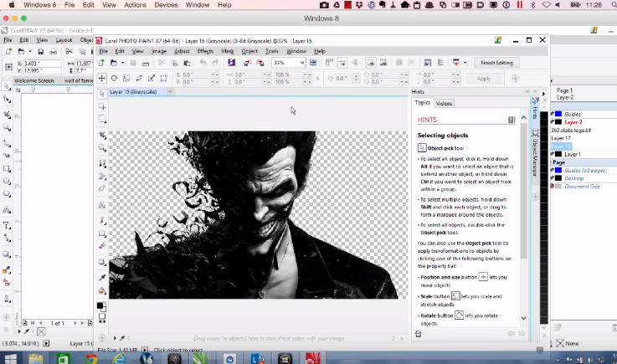Select the Crop tool in toolbox
The width and height of the screenshot is (617, 364).
tap(102, 135)
